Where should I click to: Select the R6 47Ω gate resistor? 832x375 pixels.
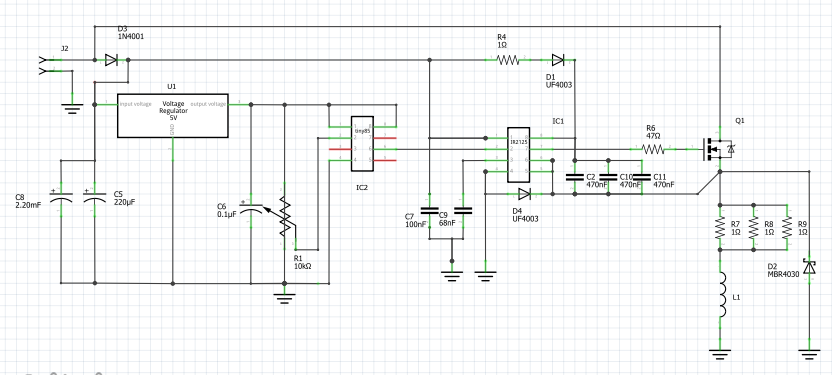pos(653,150)
